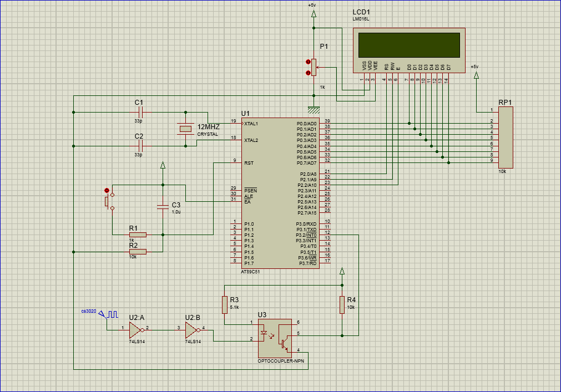Select the 12MHZ crystal symbol
Viewport: 561px width, 392px height.
(185, 129)
